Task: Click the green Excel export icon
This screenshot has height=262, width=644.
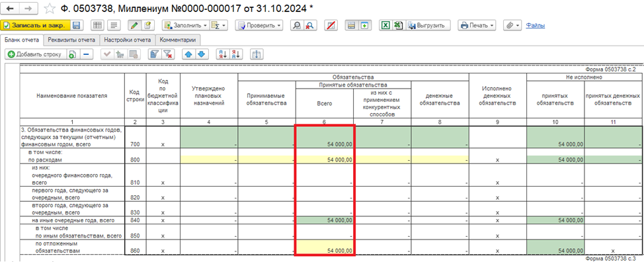Action: (x=385, y=25)
